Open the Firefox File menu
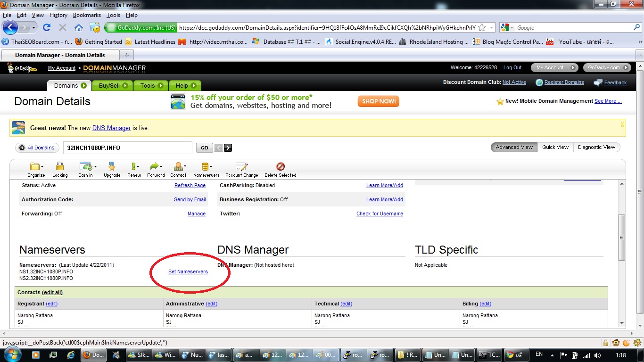Screen dimensions: 644x362 click(7, 15)
